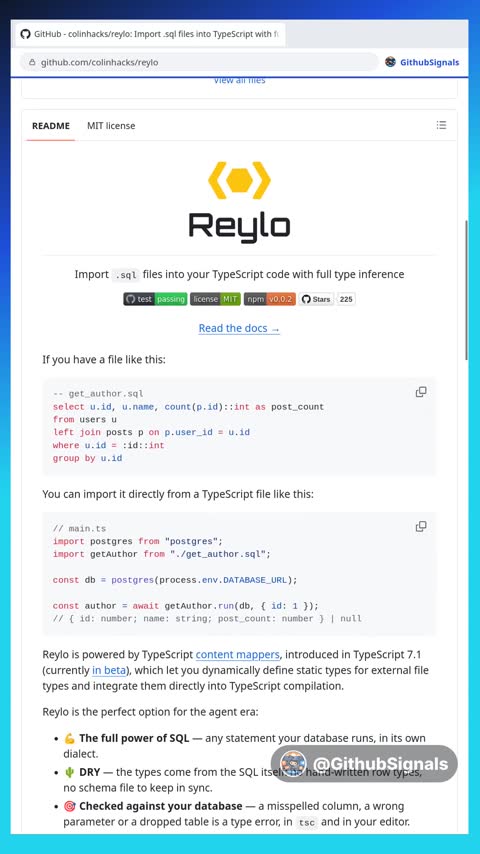Open the GithubSignals link beside the address bar
480x854 pixels.
[429, 62]
